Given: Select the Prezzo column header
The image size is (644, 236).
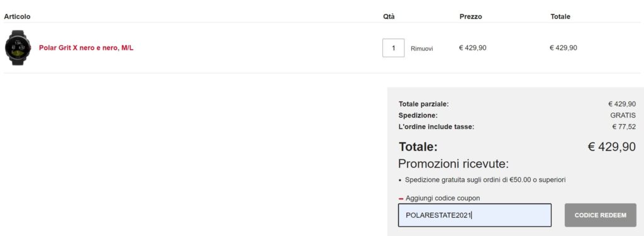Looking at the screenshot, I should (470, 16).
